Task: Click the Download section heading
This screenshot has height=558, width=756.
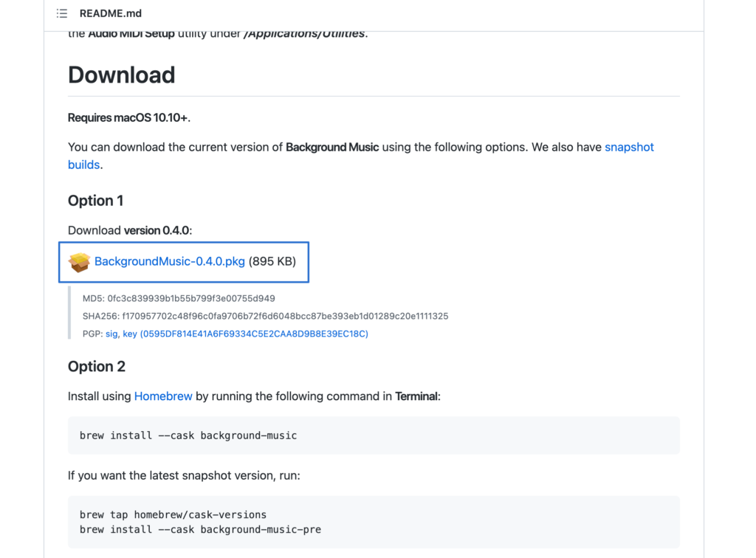Action: [x=121, y=75]
